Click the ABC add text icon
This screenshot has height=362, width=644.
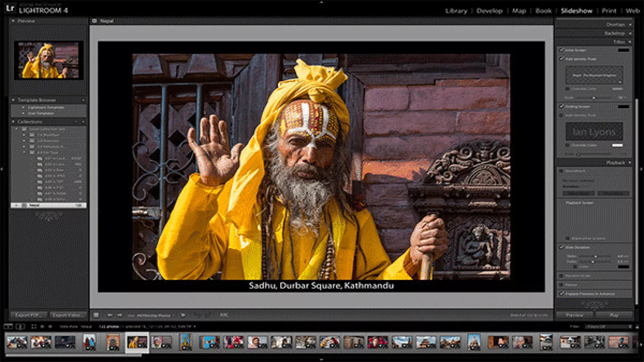click(x=224, y=315)
